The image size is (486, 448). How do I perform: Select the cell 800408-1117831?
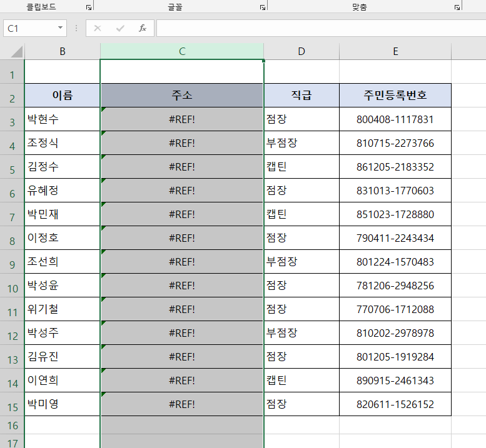(x=395, y=119)
